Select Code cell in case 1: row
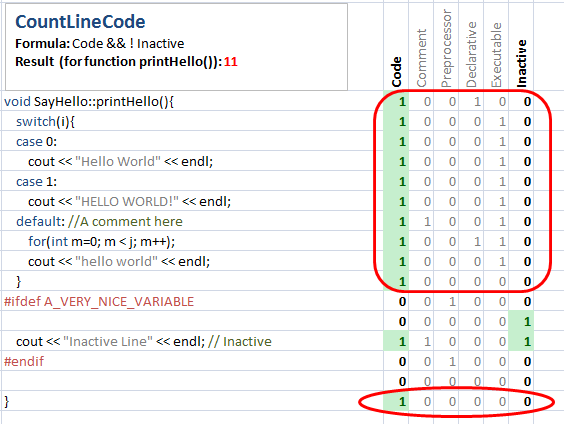564x425 pixels. click(396, 182)
